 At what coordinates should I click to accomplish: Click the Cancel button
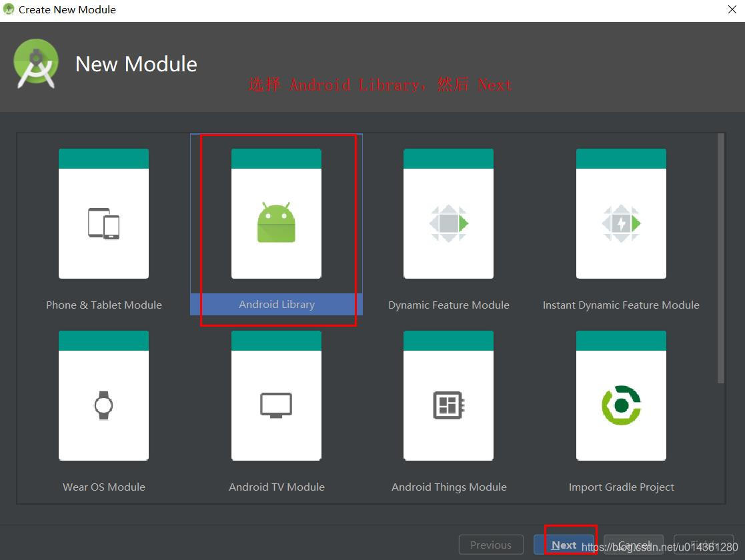coord(634,545)
